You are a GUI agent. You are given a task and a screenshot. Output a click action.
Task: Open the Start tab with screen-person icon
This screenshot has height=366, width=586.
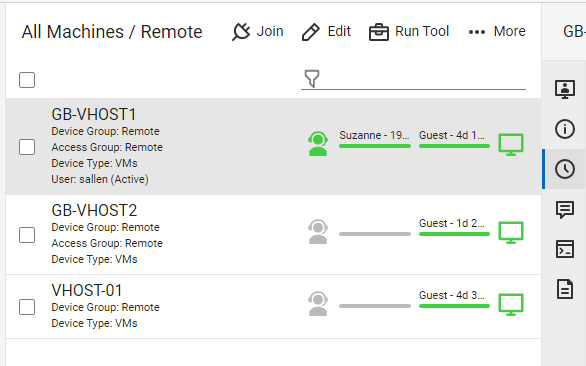pos(565,89)
